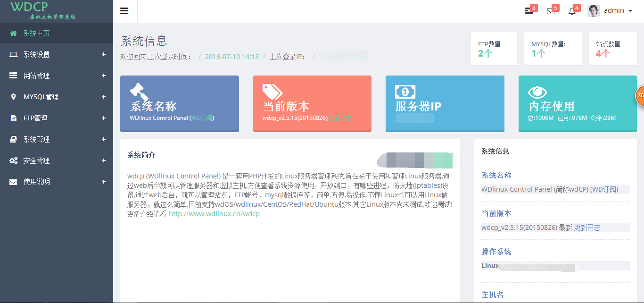Open the 网站管理 sidebar menu
The image size is (644, 303).
pyautogui.click(x=57, y=76)
